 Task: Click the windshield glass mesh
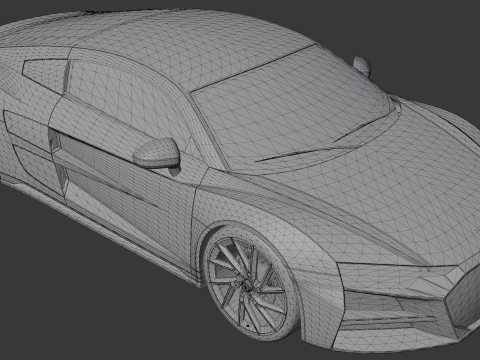293,107
